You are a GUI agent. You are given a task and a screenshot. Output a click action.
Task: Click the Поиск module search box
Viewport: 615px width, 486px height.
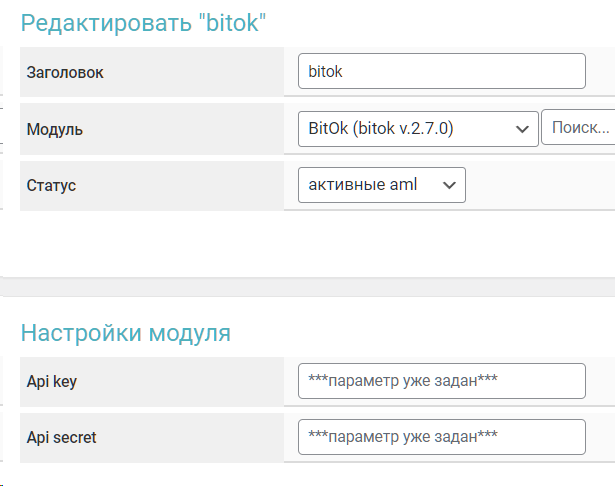click(578, 129)
